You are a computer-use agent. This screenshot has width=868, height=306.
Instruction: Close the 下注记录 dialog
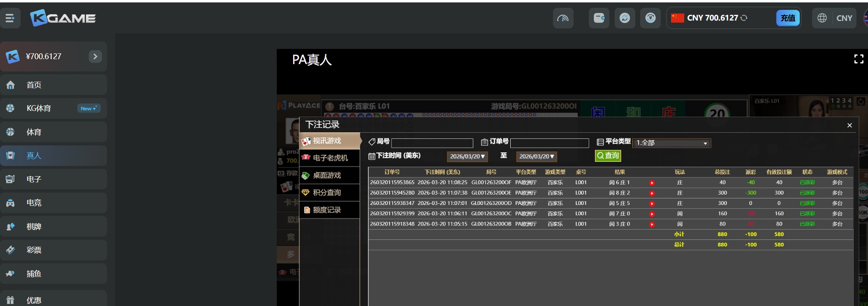849,125
